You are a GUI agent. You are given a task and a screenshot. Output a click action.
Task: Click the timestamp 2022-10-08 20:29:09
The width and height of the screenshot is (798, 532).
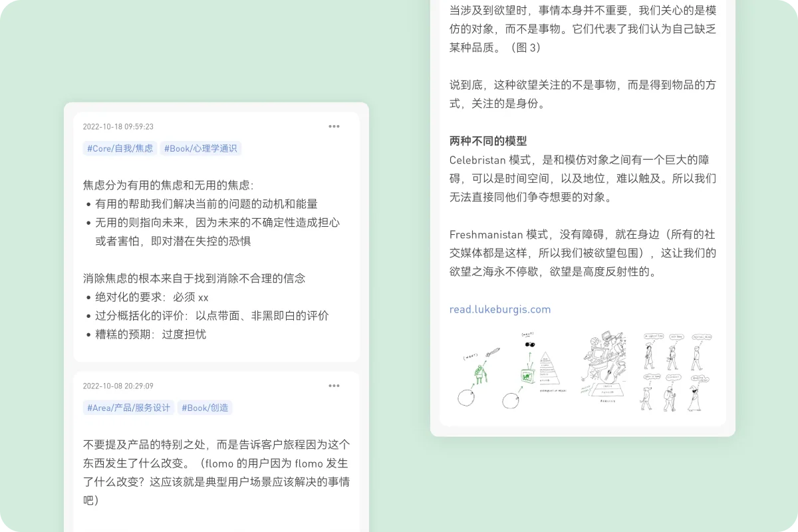118,386
